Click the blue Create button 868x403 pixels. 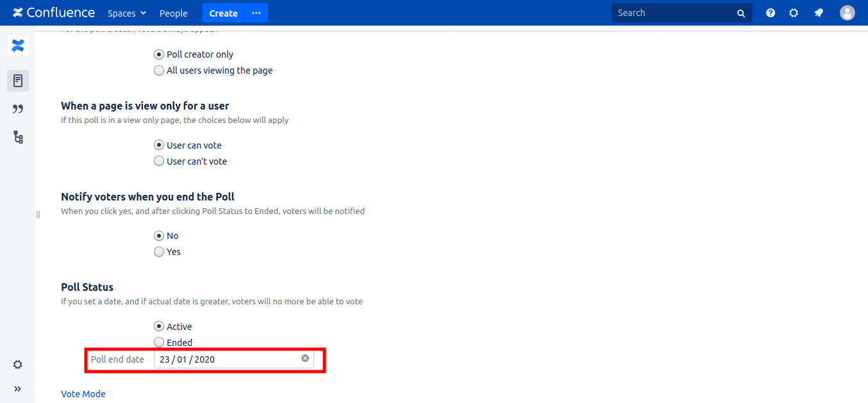tap(223, 13)
